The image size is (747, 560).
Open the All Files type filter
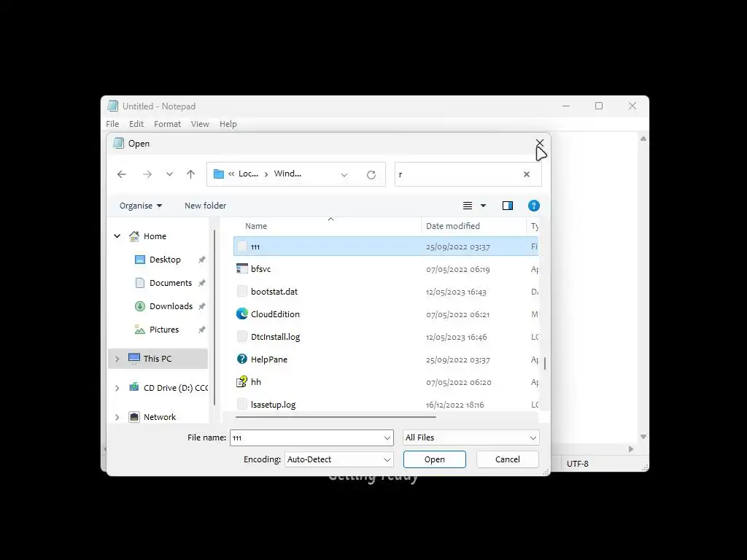471,437
